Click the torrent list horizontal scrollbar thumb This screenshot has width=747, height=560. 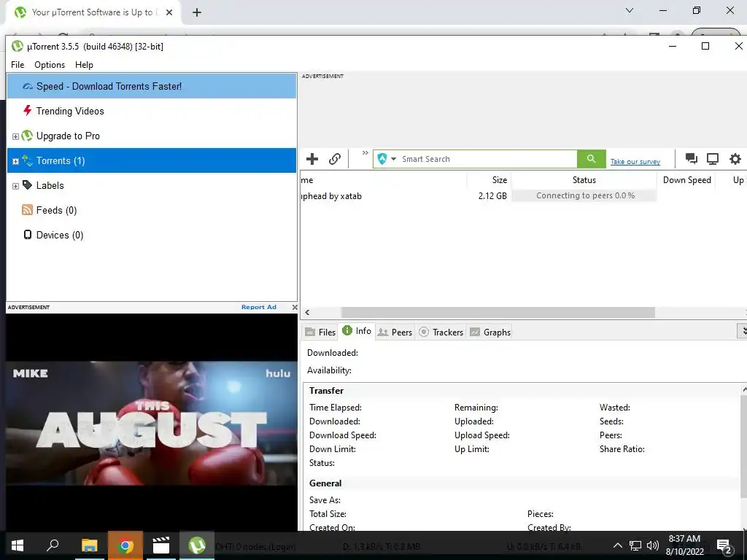(498, 313)
